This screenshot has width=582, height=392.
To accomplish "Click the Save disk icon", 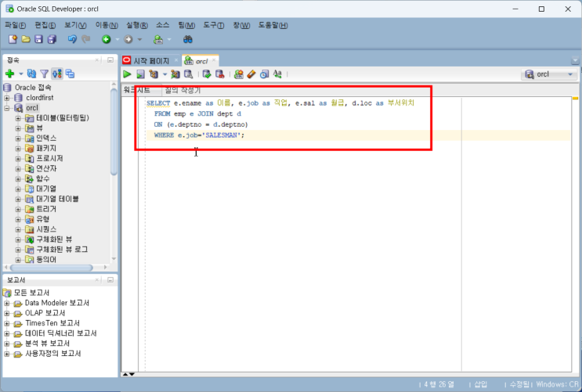I will point(38,39).
